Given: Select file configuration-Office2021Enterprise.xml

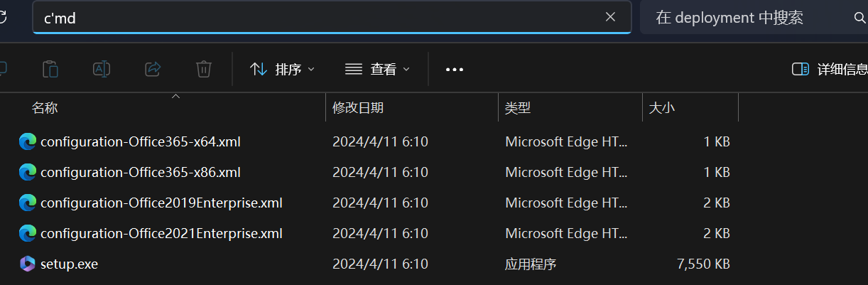Looking at the screenshot, I should pyautogui.click(x=161, y=233).
